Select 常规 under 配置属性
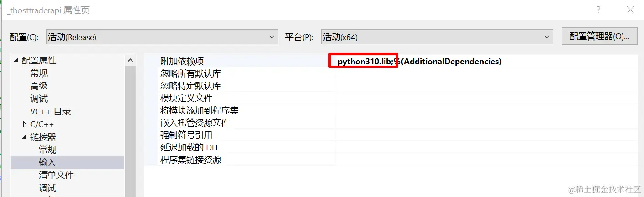Viewport: 644px width, 197px height. tap(39, 73)
